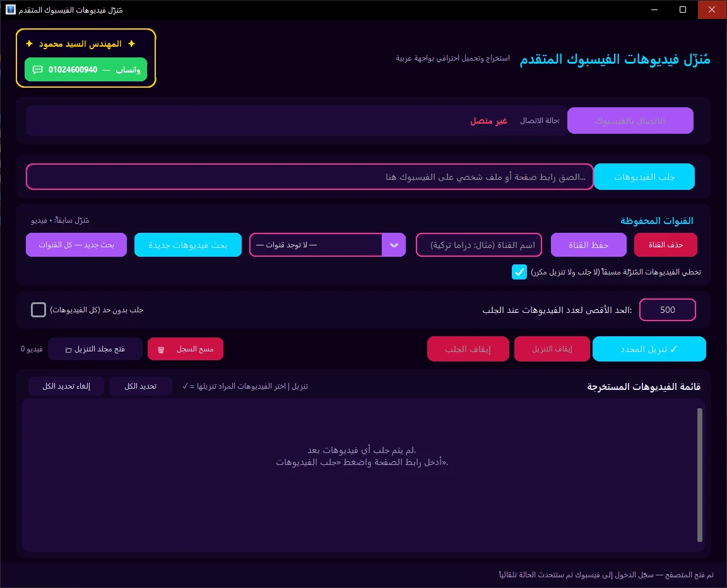
Task: Click بحث فيديوهات جديدة button
Action: 188,245
